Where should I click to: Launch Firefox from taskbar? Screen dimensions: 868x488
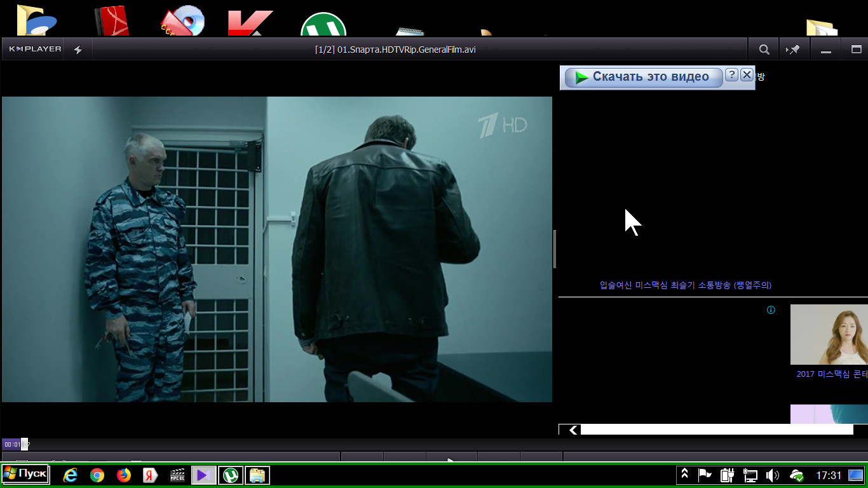(123, 475)
